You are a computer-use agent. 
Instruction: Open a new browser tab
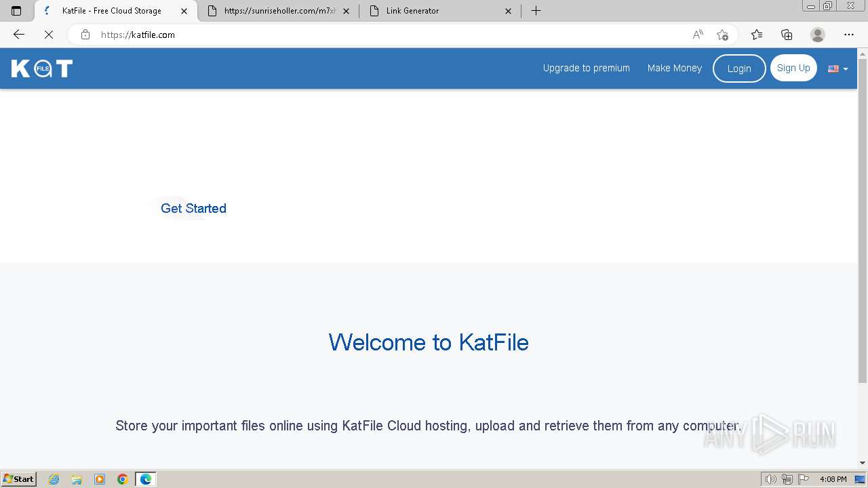click(x=536, y=11)
